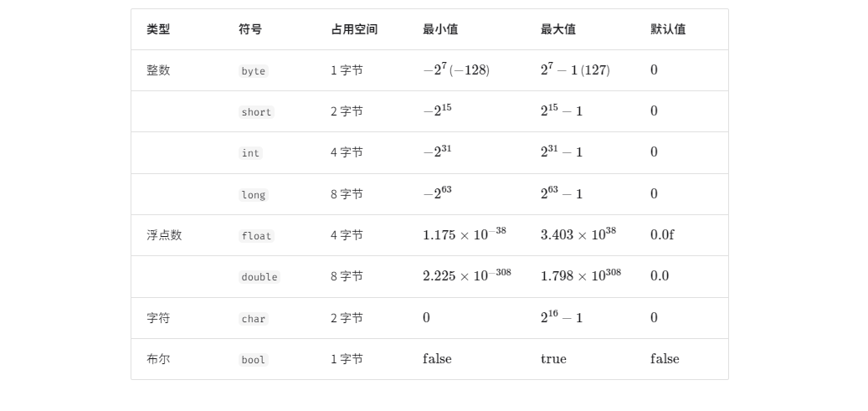The height and width of the screenshot is (411, 868).
Task: Click the 类型 column header
Action: click(x=158, y=29)
